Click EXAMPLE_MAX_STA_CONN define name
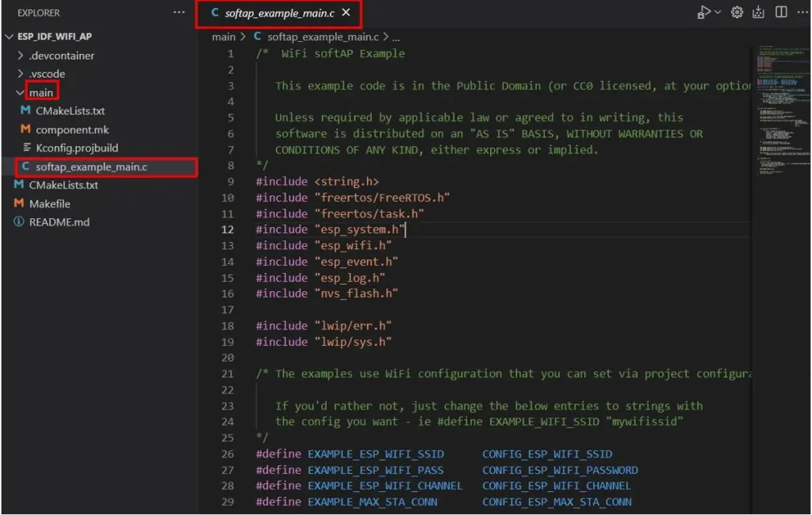The image size is (812, 515). coord(373,502)
